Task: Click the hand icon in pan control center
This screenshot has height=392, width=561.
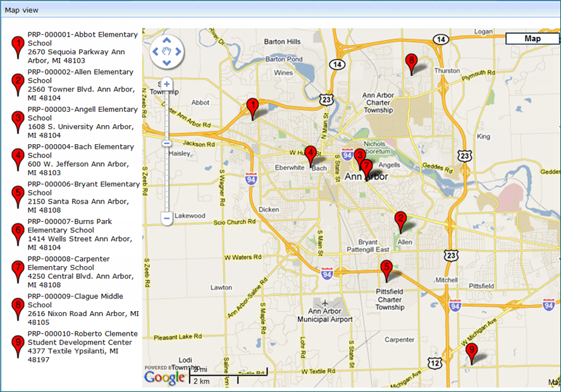Action: [167, 51]
